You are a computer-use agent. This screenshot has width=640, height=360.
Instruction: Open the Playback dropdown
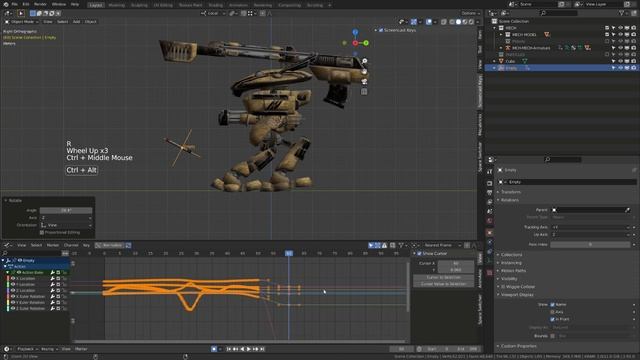coord(27,349)
